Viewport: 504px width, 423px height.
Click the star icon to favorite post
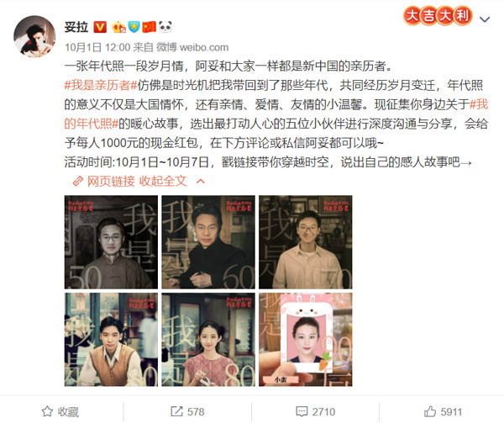pos(47,411)
